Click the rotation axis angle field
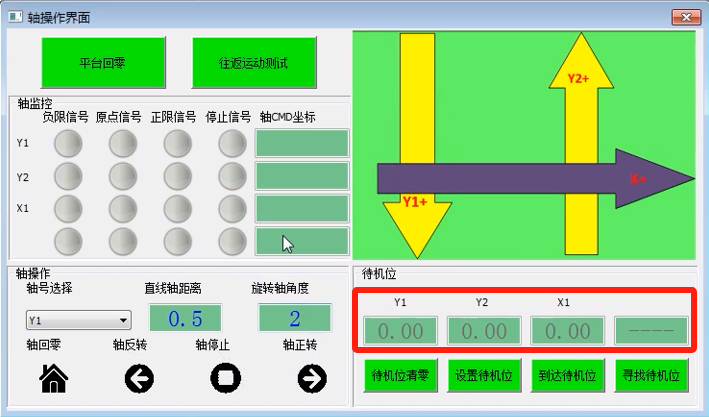The height and width of the screenshot is (417, 709). tap(294, 319)
